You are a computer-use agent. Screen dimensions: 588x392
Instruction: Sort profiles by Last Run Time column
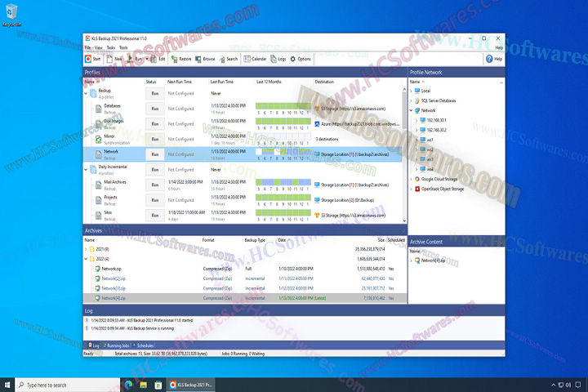[221, 82]
